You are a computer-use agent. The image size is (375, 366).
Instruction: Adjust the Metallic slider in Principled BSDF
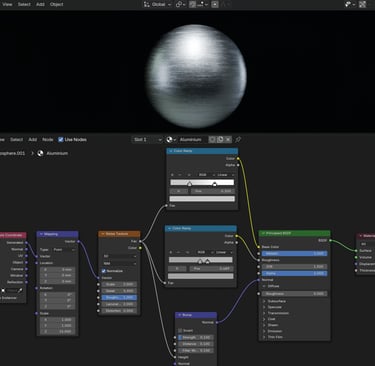295,254
